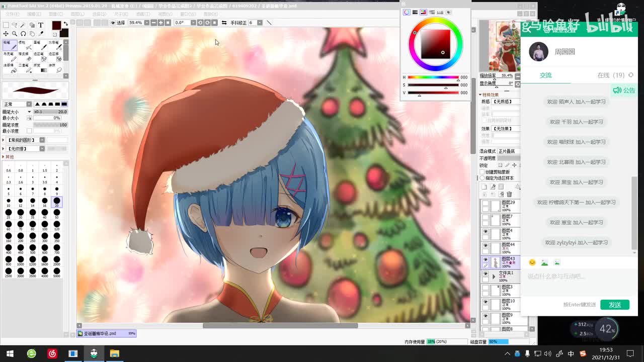This screenshot has width=644, height=362.
Task: Open File Explorer from the taskbar
Action: click(115, 353)
